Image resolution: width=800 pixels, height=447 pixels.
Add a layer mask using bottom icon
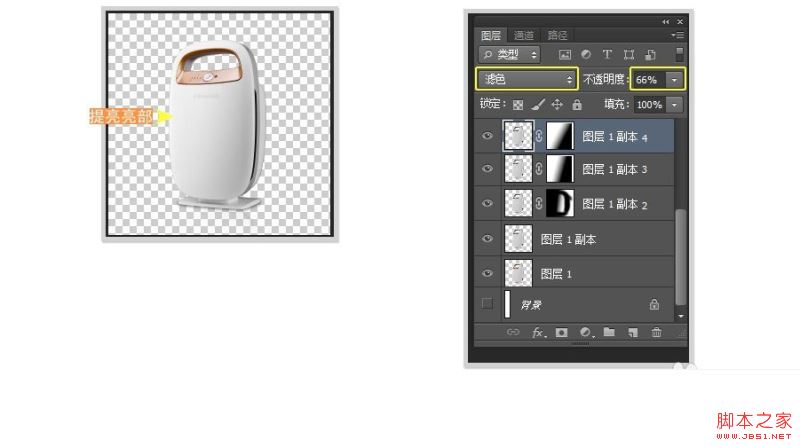[x=561, y=332]
